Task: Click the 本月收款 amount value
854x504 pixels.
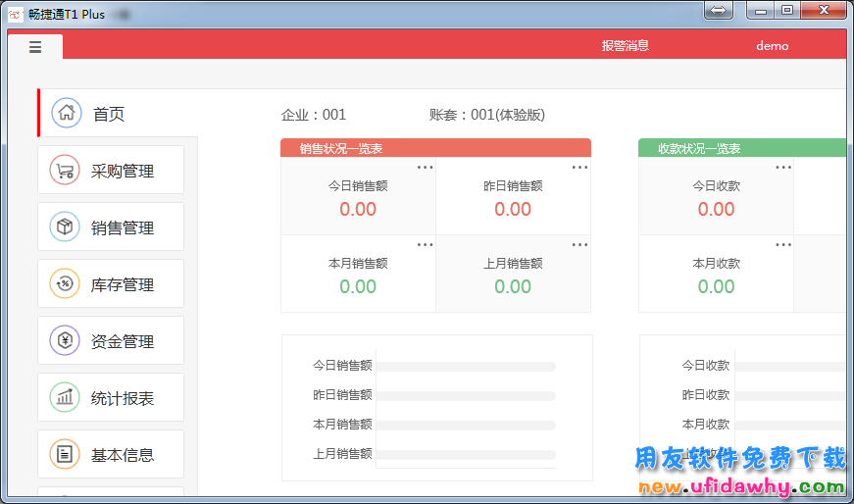Action: pos(716,286)
